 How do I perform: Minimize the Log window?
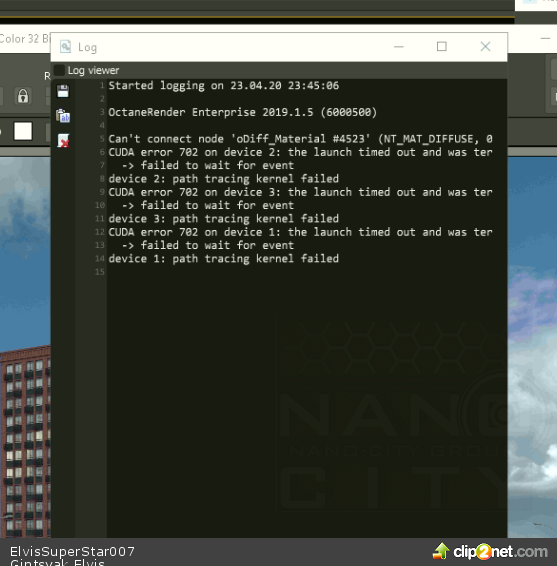point(399,47)
